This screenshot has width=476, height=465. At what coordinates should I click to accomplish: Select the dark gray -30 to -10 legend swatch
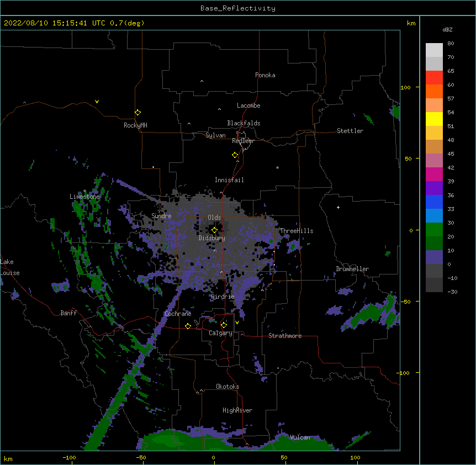434,285
